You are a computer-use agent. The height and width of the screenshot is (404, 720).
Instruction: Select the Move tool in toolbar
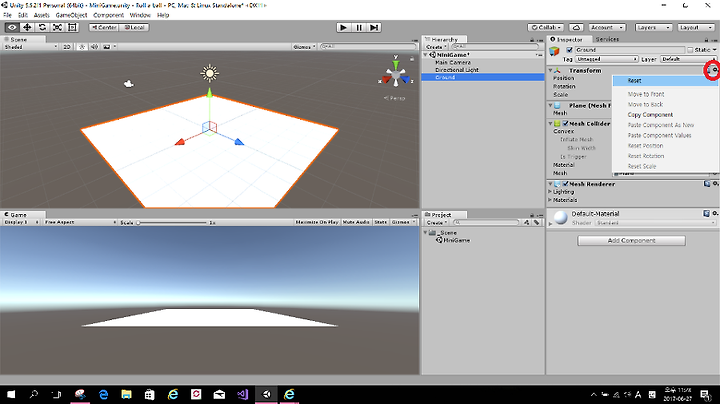(27, 28)
